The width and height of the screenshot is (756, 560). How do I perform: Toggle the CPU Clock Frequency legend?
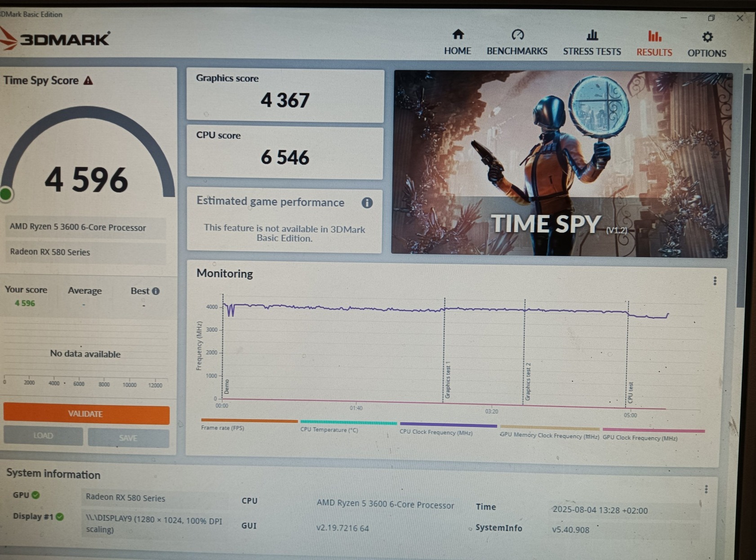coord(448,428)
